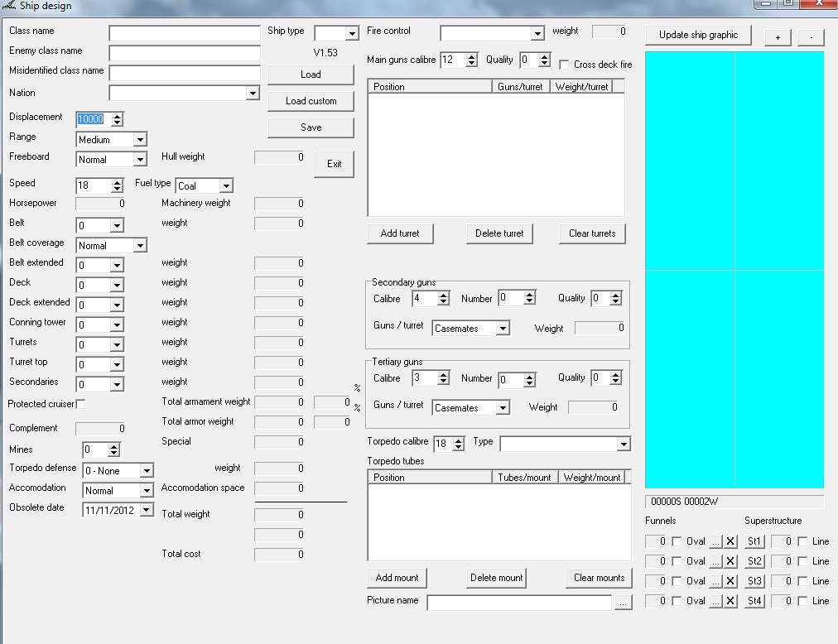Click the X button in the St3 funnel row
Screen dimensions: 838x644
coord(730,581)
